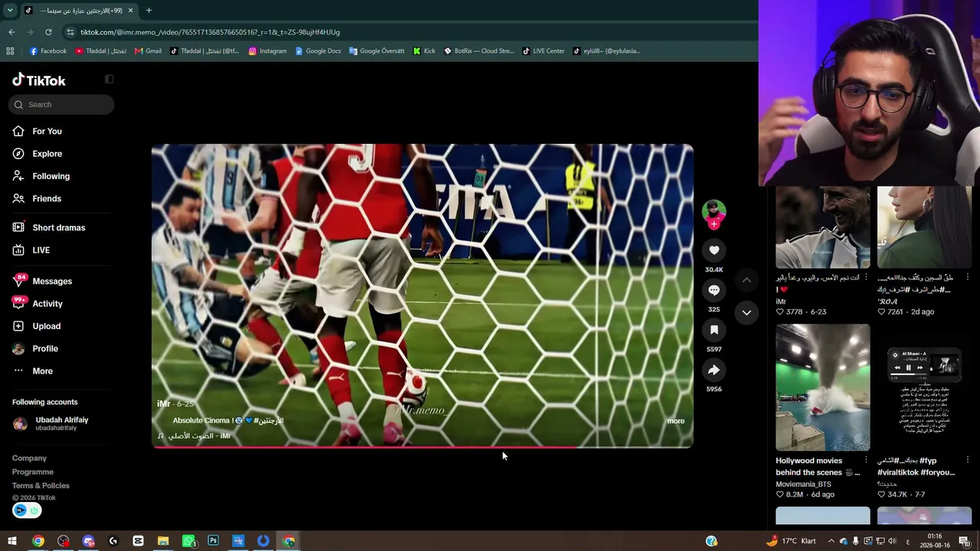Go back with the browser back arrow
The height and width of the screenshot is (551, 980).
11,32
